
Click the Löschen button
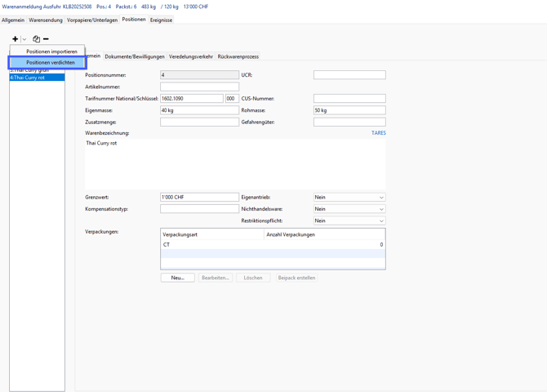[253, 278]
